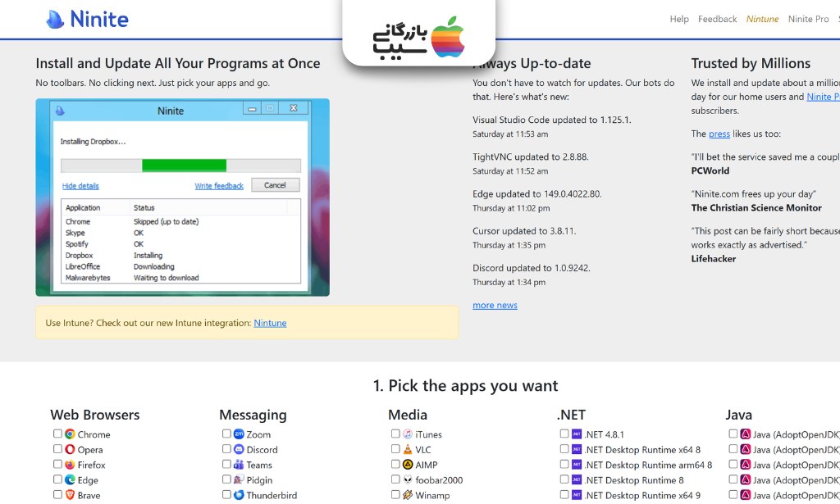840x504 pixels.
Task: Tick the iTunes checkbox
Action: [395, 434]
